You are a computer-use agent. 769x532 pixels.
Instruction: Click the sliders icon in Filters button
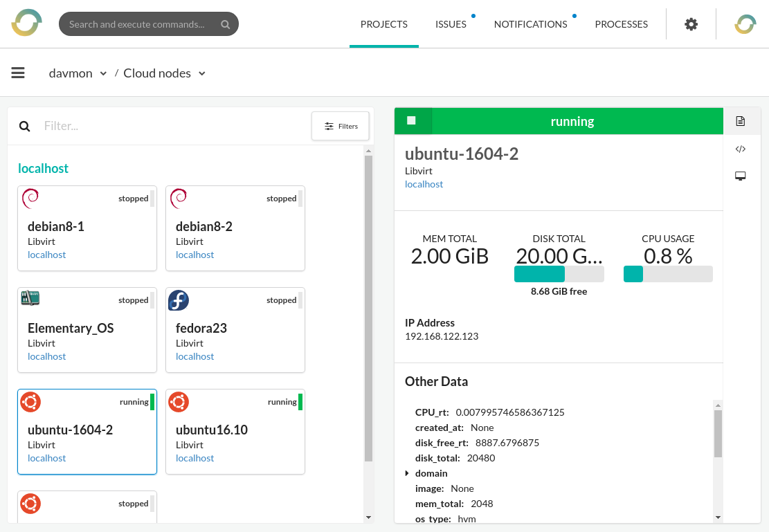(x=329, y=127)
